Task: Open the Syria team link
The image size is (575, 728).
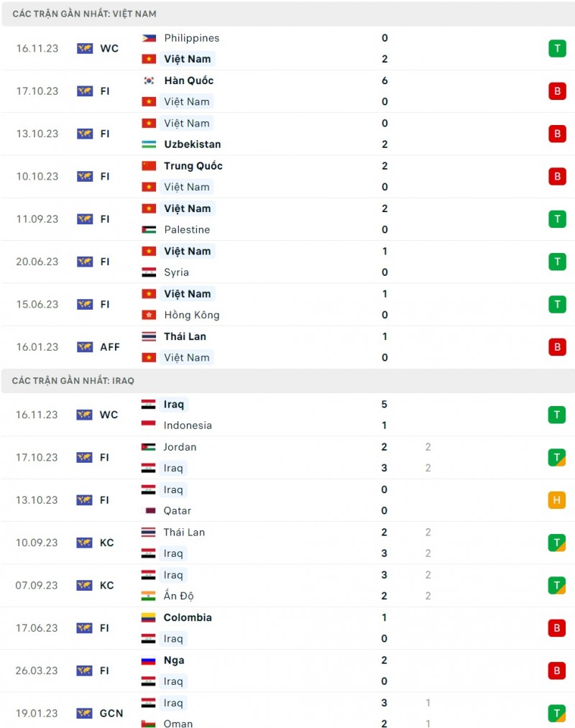Action: click(x=176, y=272)
